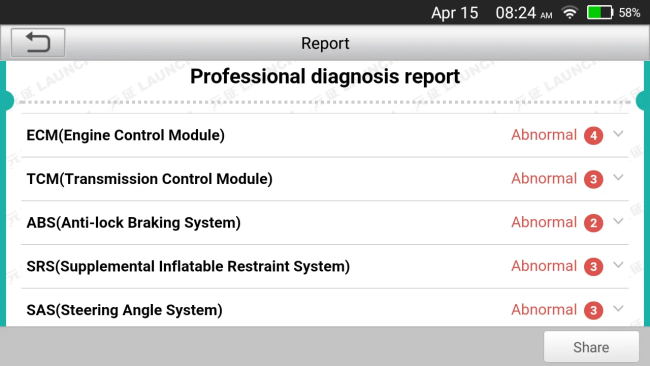Click the SAS red fault count badge

(593, 310)
